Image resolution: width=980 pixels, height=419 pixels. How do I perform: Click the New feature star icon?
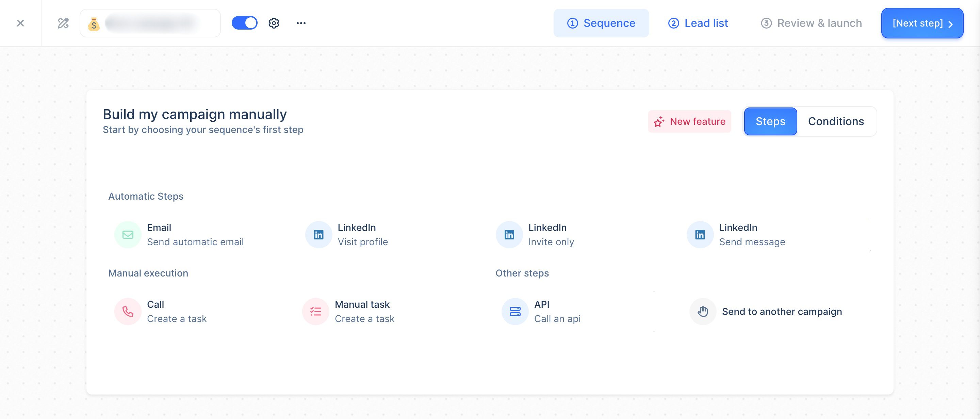tap(659, 121)
